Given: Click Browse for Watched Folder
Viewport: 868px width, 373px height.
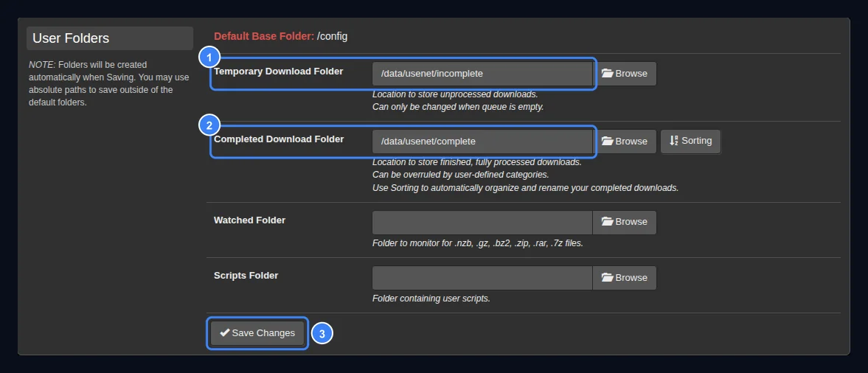Looking at the screenshot, I should (x=625, y=222).
